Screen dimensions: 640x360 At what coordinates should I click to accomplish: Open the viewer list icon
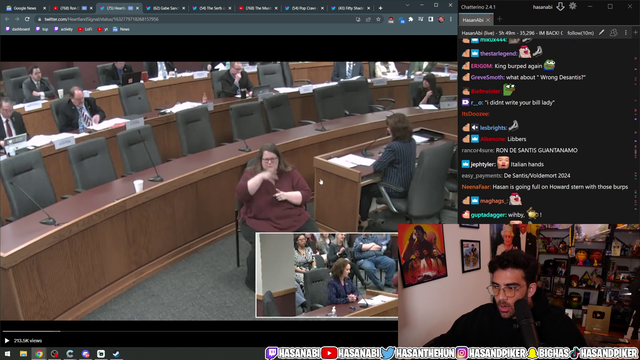[613, 33]
